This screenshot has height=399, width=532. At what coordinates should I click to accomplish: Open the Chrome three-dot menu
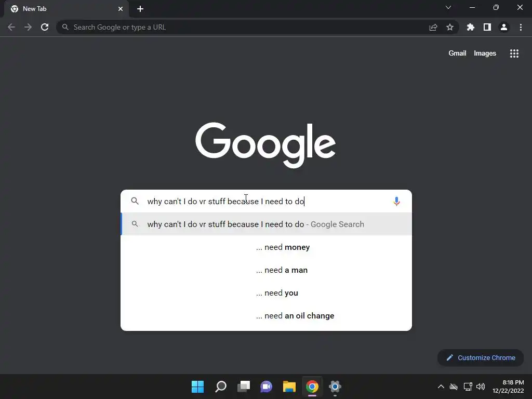click(521, 27)
